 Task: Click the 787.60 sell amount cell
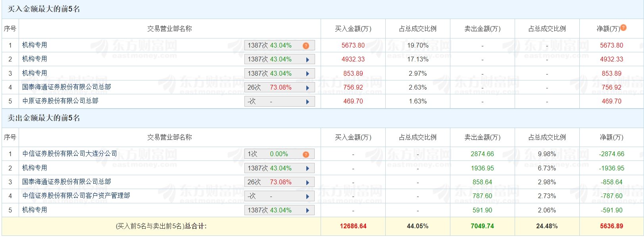(483, 196)
